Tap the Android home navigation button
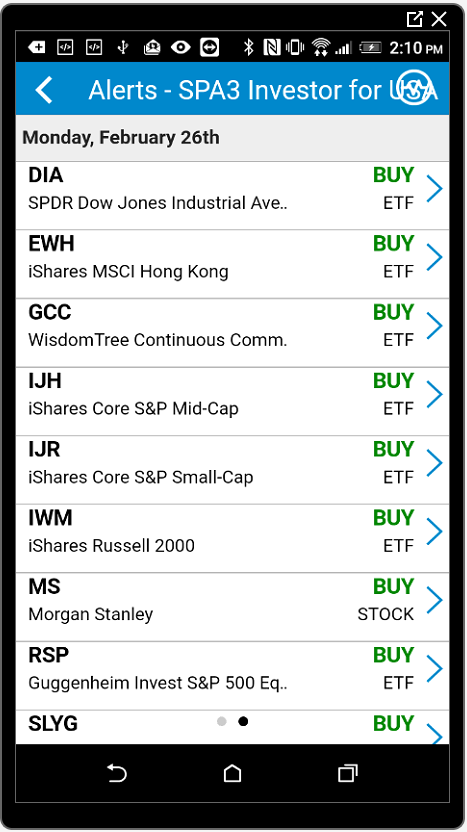The height and width of the screenshot is (832, 467). point(232,773)
